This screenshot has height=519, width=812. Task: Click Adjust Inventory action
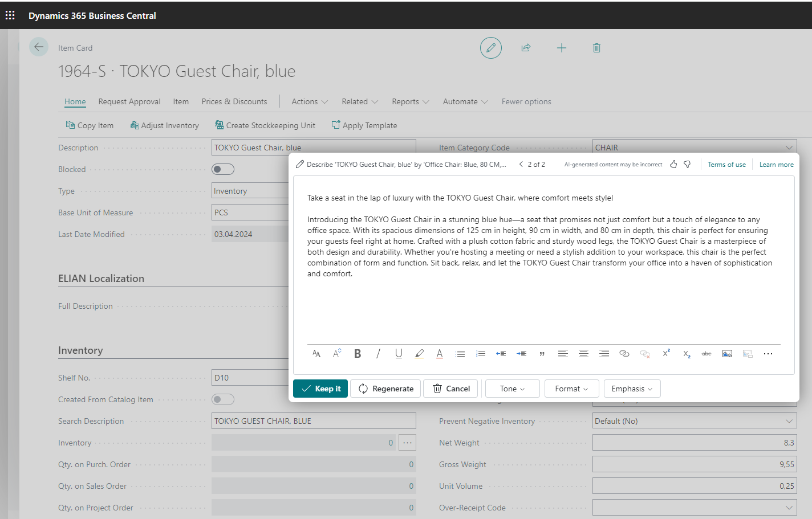(164, 125)
